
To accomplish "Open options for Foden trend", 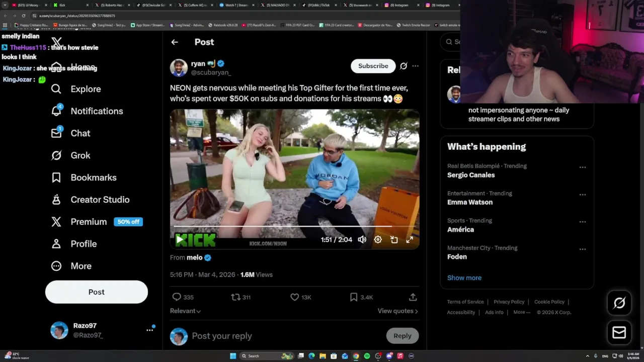I will (x=583, y=249).
